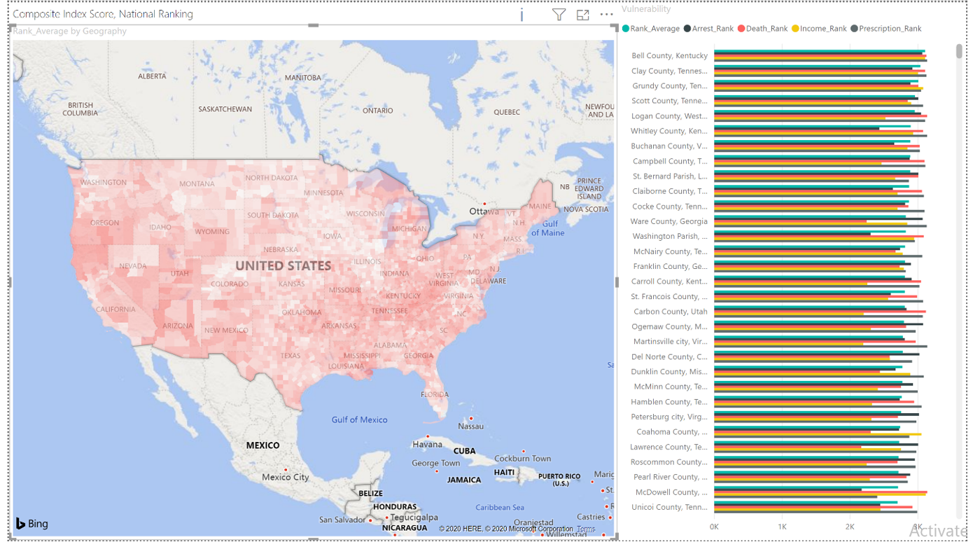The height and width of the screenshot is (556, 980).
Task: Select St. Bernard Parish label
Action: [670, 176]
